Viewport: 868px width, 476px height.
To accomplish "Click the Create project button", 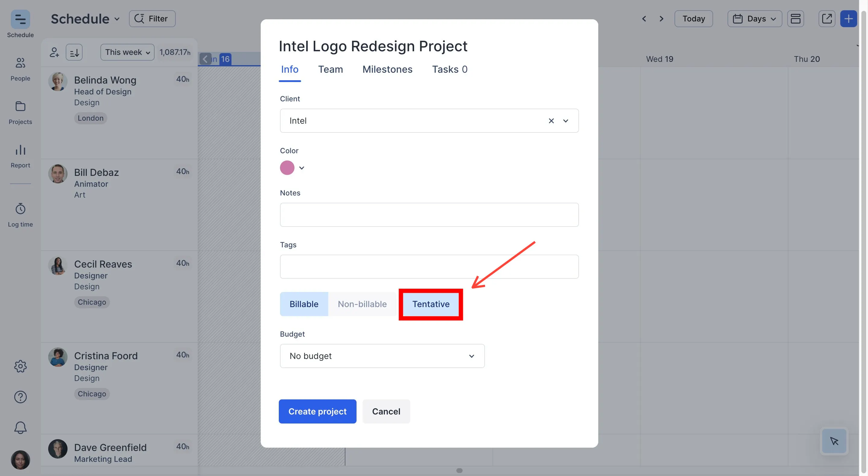I will coord(317,411).
